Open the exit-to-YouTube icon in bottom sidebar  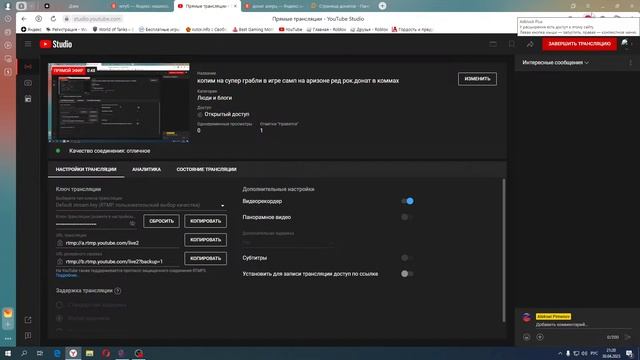[28, 320]
